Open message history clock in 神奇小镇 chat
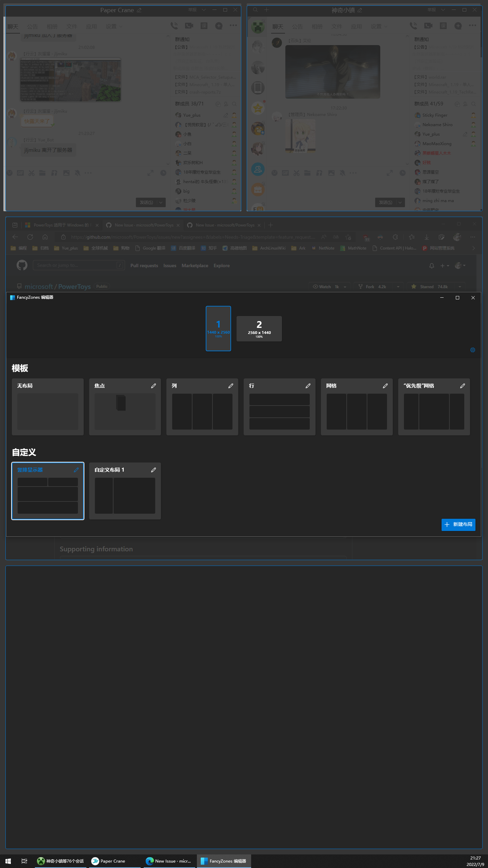Image resolution: width=488 pixels, height=868 pixels. [403, 173]
